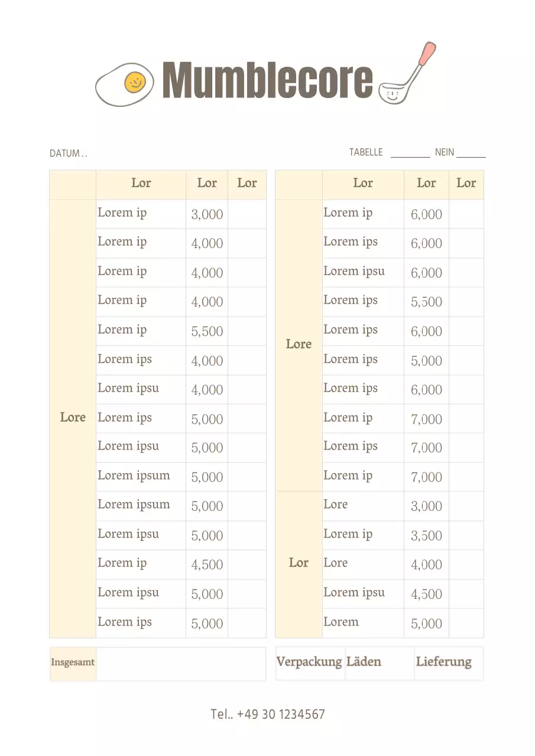Click the first 3,000 price in left table

pos(207,214)
